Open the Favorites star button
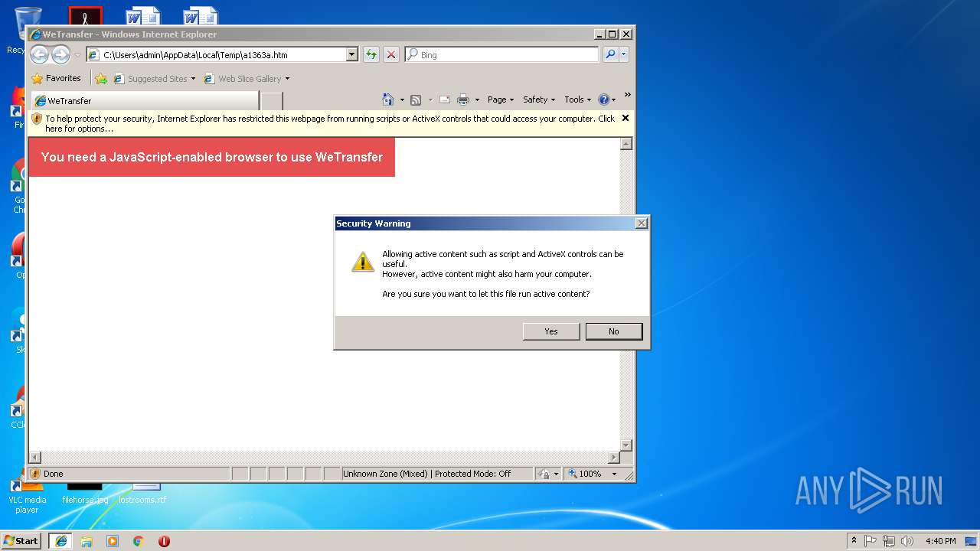 tap(57, 78)
